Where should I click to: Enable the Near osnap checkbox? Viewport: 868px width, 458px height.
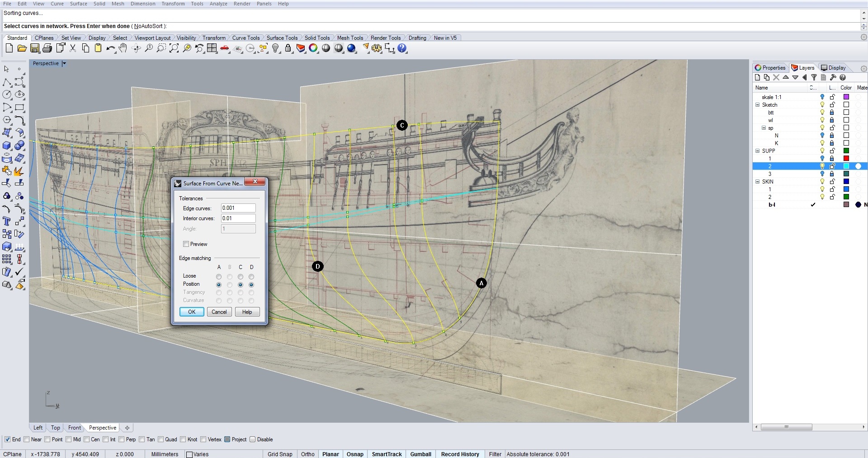27,439
